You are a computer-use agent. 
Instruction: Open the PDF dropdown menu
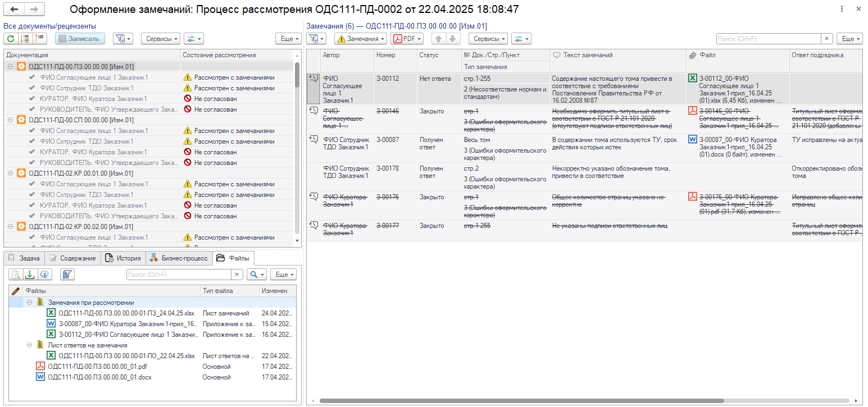407,39
